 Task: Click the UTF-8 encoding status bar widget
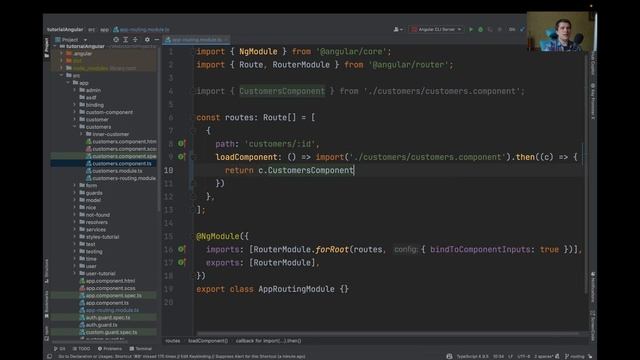pyautogui.click(x=524, y=356)
